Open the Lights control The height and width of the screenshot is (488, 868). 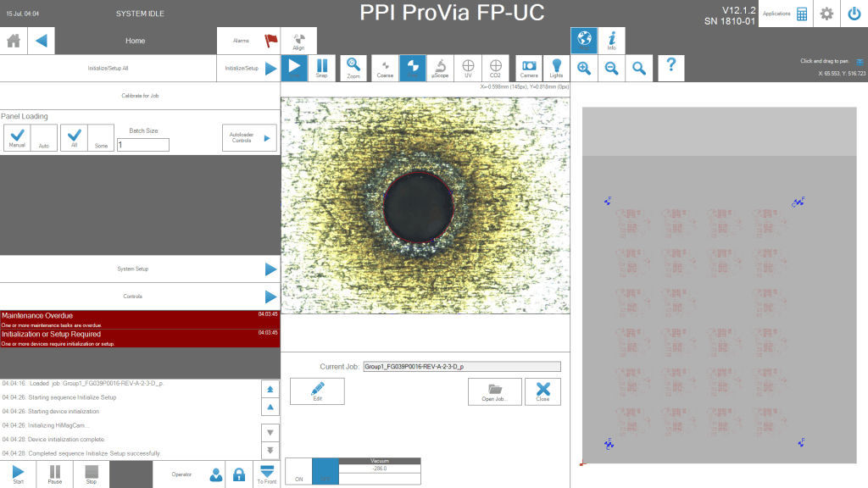[556, 68]
